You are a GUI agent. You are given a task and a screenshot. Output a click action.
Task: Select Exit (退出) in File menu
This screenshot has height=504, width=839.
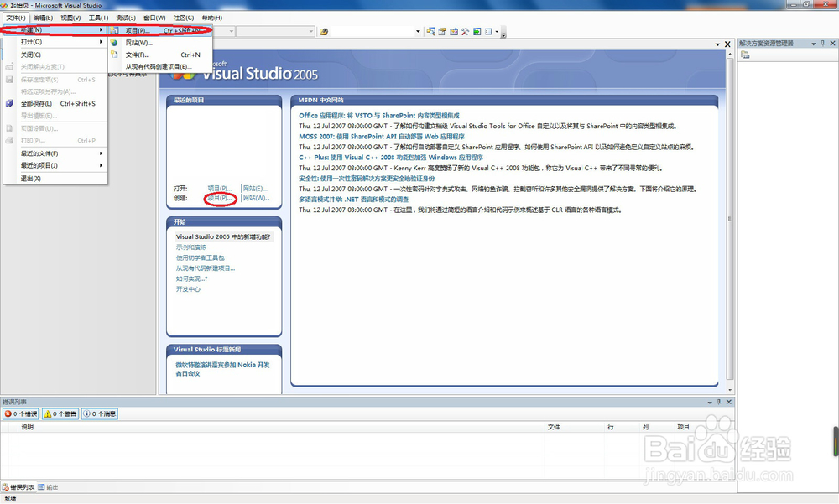55,178
